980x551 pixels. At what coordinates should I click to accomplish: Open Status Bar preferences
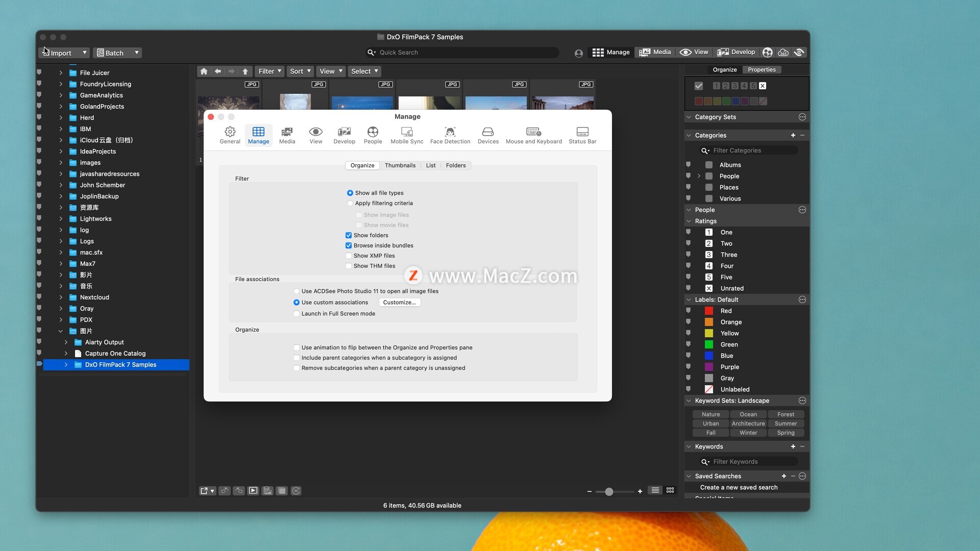[582, 135]
